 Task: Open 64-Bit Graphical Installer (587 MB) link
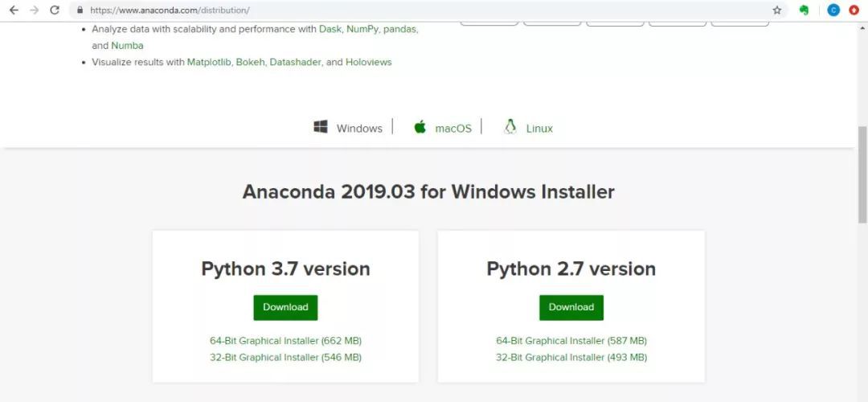coord(571,341)
